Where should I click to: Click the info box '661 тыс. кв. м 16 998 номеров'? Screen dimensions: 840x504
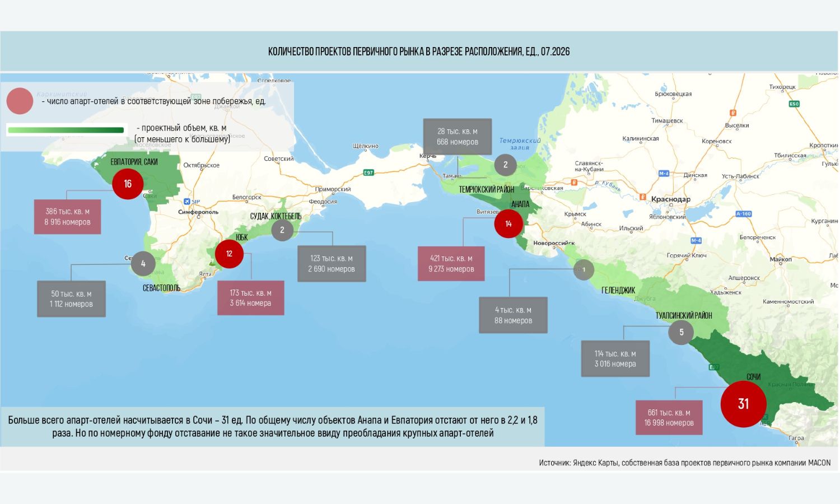click(669, 418)
